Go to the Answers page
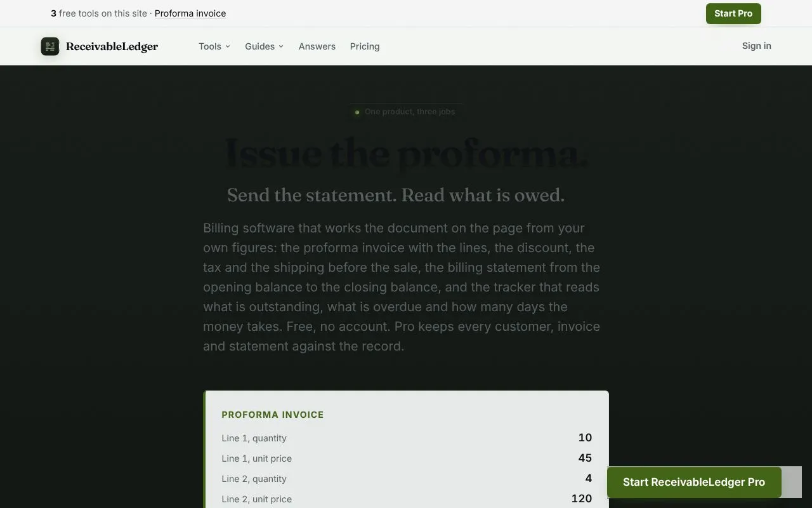The image size is (812, 508). pos(317,46)
